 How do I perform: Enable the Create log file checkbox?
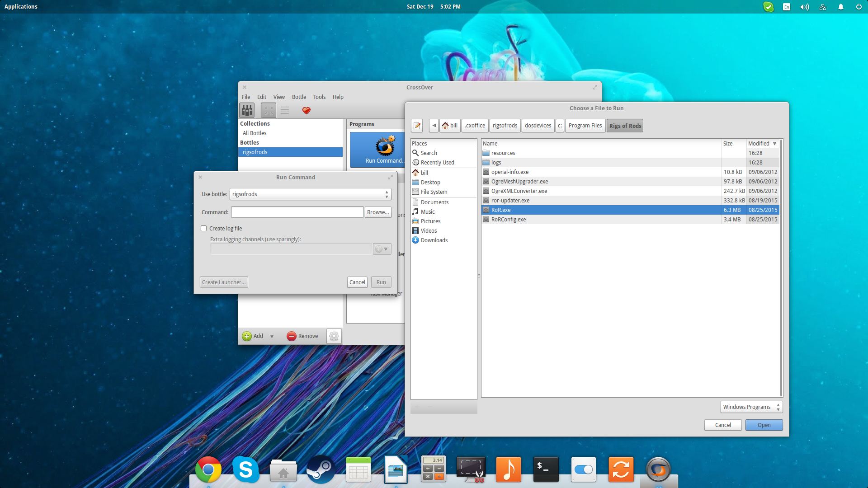tap(204, 229)
